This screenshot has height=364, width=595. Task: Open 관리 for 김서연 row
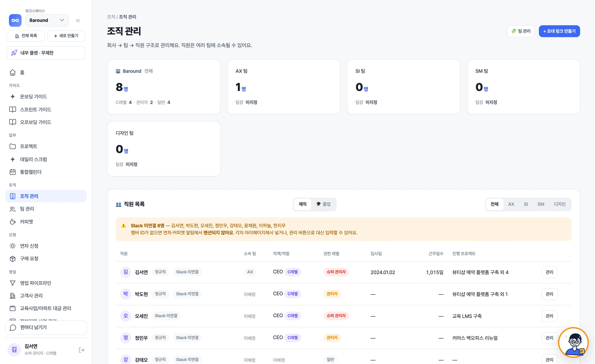click(549, 272)
